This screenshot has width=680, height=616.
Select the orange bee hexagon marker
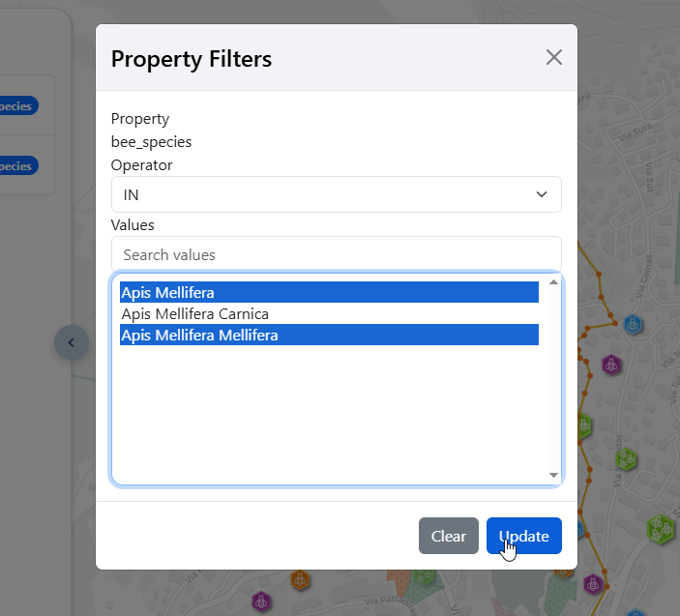click(301, 579)
